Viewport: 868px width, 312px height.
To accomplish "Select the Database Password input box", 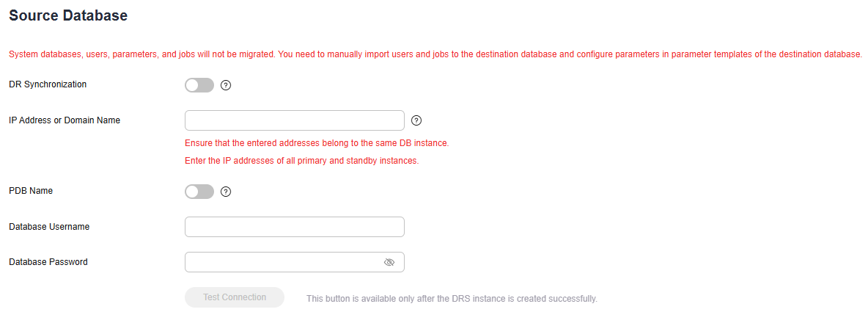I will (295, 262).
